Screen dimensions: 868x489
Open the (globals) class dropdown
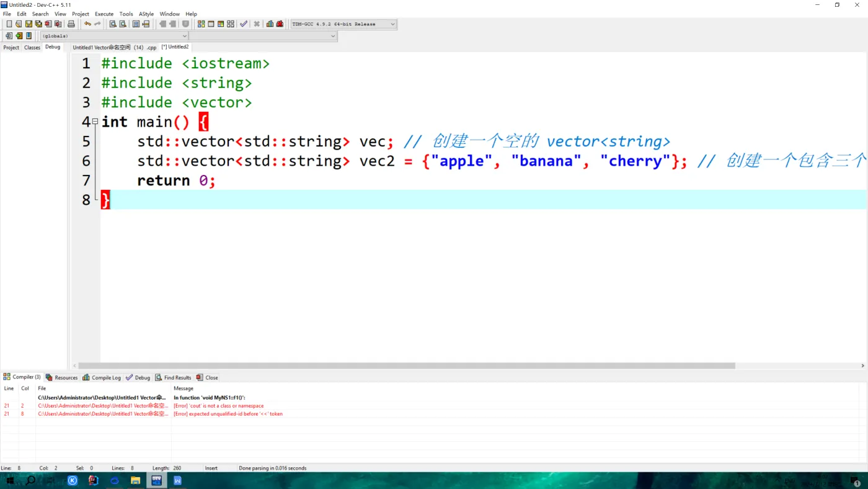coord(114,36)
